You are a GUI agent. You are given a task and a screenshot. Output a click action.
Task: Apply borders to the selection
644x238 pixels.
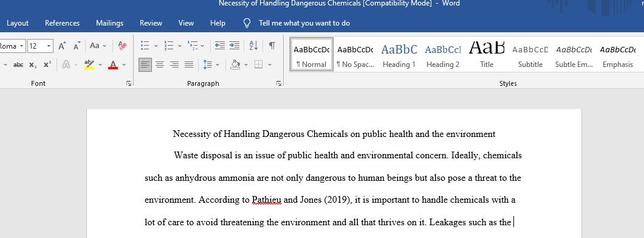tap(258, 65)
